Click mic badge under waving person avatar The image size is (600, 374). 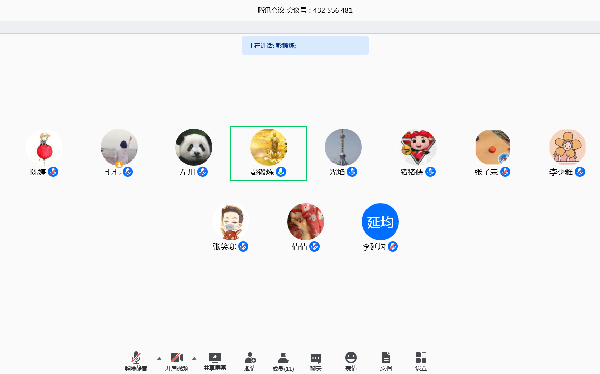[128, 172]
